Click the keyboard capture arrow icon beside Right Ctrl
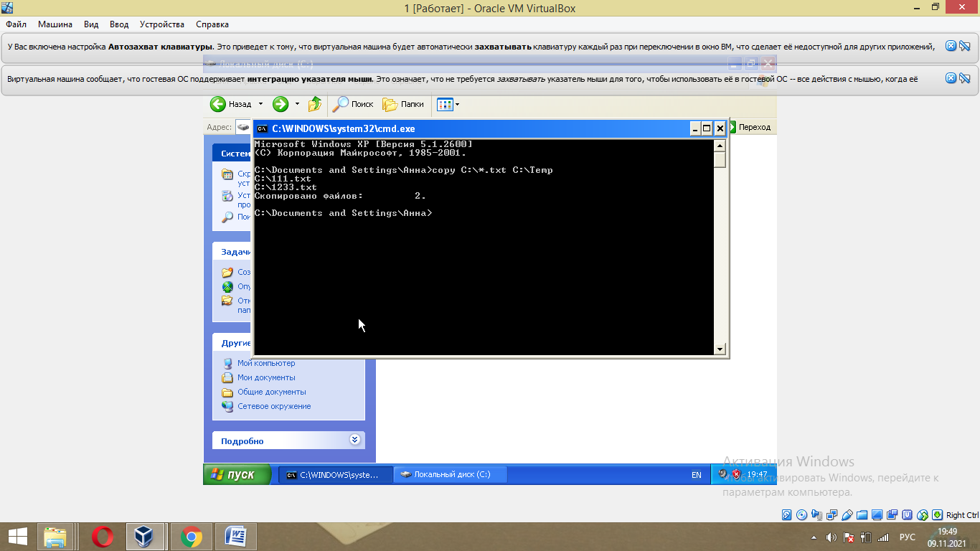 937,515
